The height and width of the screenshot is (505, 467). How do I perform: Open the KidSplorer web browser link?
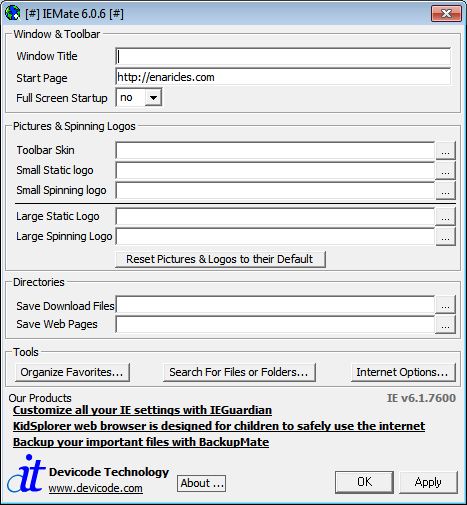pos(219,426)
